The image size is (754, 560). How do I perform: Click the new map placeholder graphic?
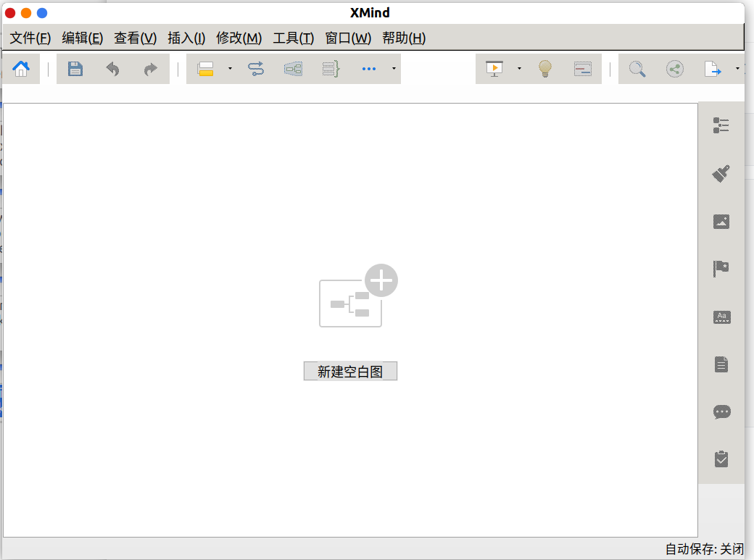pyautogui.click(x=358, y=296)
